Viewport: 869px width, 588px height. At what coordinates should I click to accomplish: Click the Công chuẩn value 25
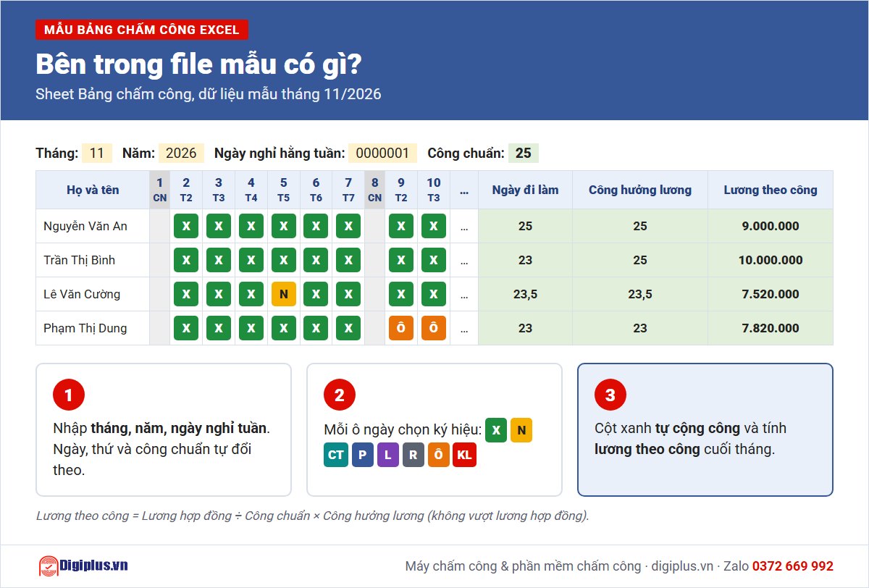tap(524, 153)
